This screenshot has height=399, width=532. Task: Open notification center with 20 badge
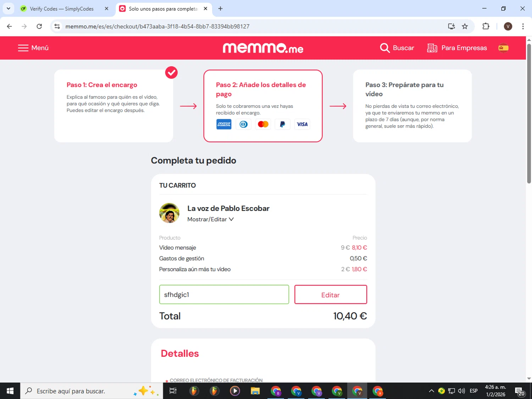pos(520,391)
